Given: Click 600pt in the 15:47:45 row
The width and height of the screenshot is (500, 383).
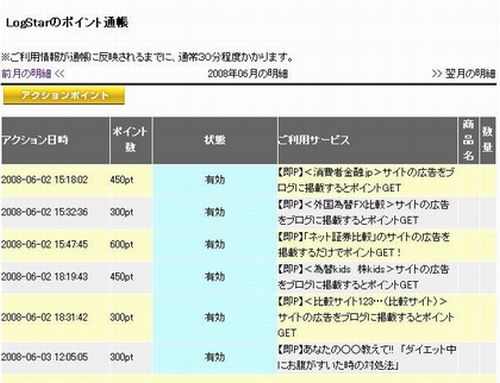Looking at the screenshot, I should [122, 244].
